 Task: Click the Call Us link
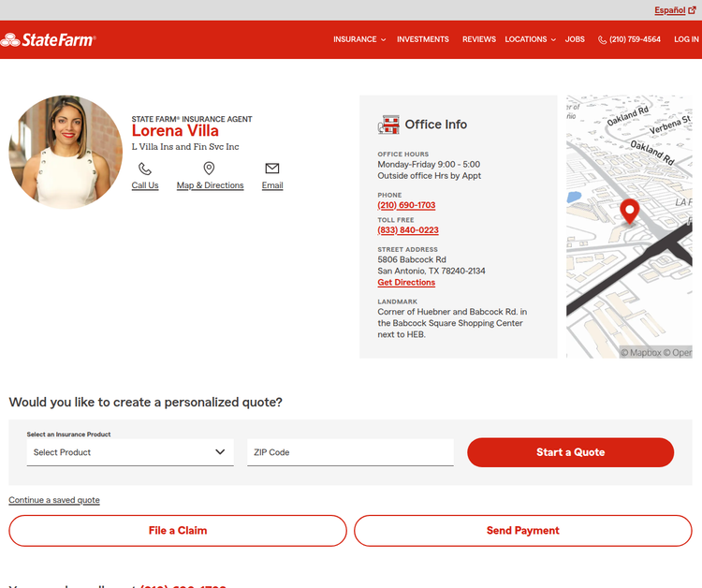coord(145,185)
